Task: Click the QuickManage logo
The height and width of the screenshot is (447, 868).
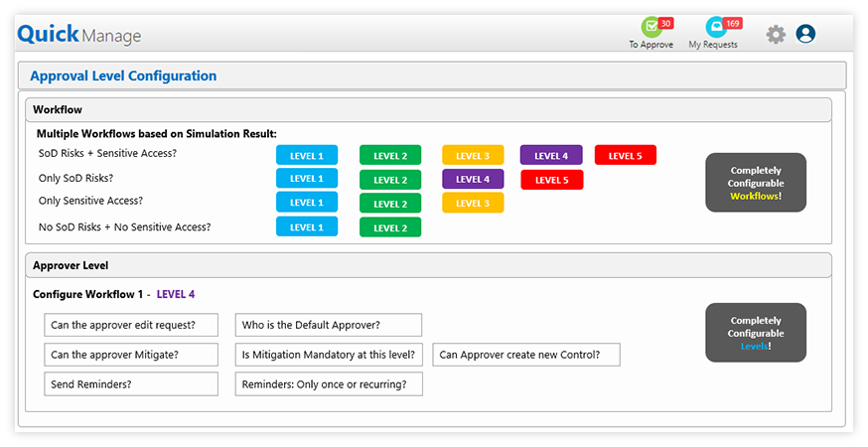Action: coord(79,35)
